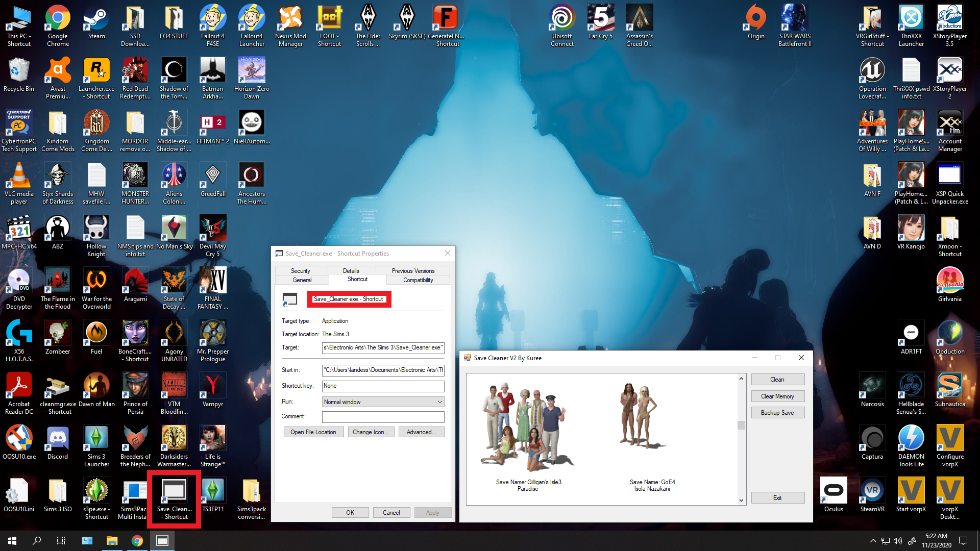This screenshot has width=980, height=551.
Task: Click Clear Memory in Save Cleaner
Action: pyautogui.click(x=777, y=396)
